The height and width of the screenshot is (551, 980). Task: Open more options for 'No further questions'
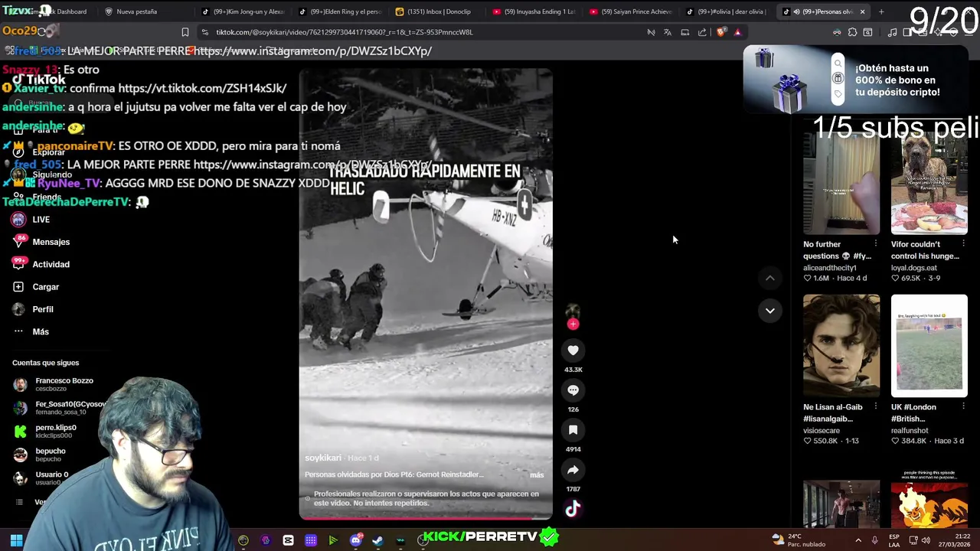(x=876, y=244)
